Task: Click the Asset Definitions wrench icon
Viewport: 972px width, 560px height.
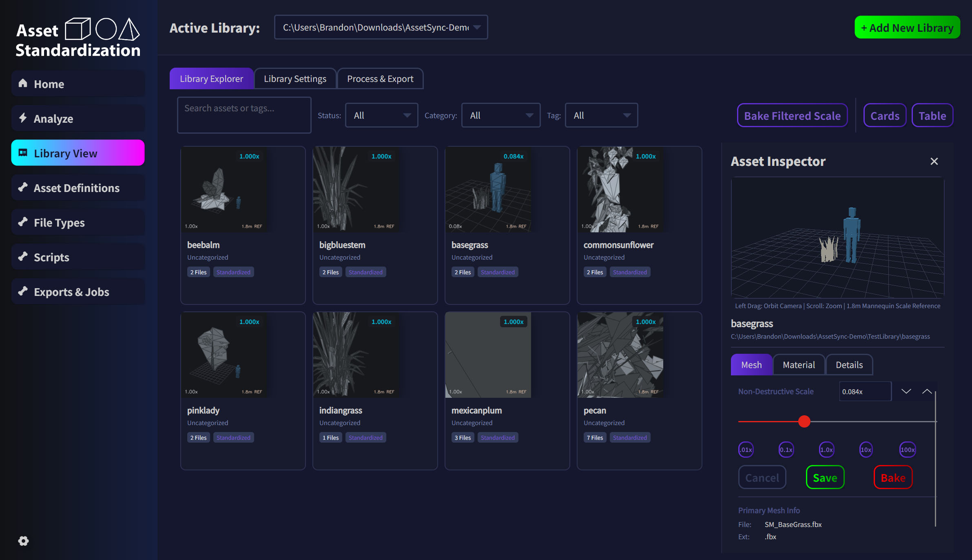Action: click(23, 187)
